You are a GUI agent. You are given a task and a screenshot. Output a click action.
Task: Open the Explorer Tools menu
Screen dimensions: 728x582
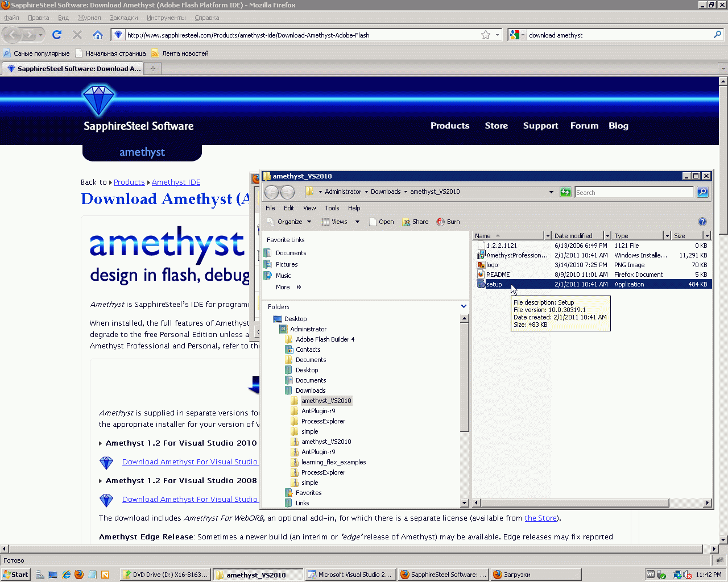click(332, 208)
